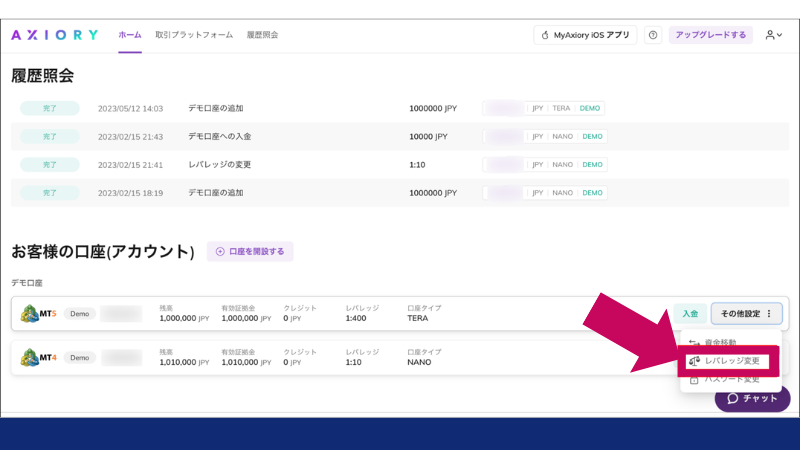Click MT4 有効証拠金 1,010,000 JPY value

pos(246,362)
